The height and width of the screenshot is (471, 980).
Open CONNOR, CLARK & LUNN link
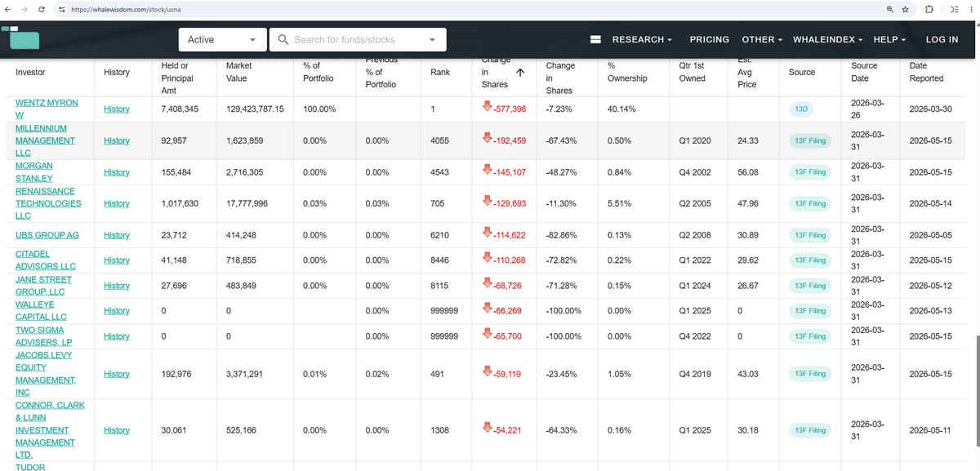[50, 430]
